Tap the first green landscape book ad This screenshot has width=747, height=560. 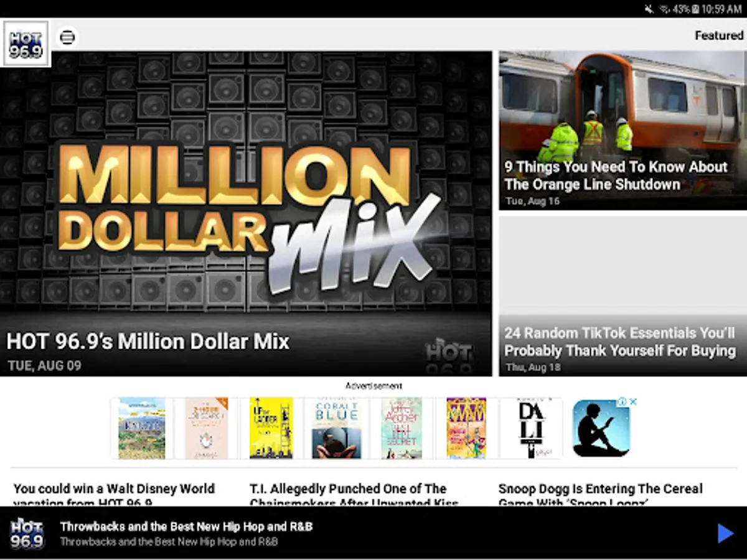tap(142, 428)
